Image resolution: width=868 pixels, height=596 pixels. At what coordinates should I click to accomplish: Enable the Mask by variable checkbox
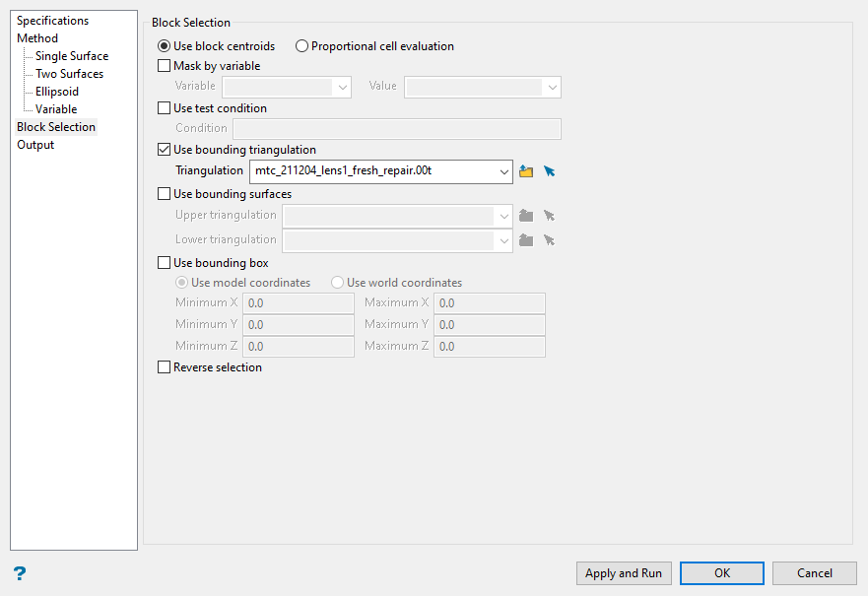[x=165, y=66]
